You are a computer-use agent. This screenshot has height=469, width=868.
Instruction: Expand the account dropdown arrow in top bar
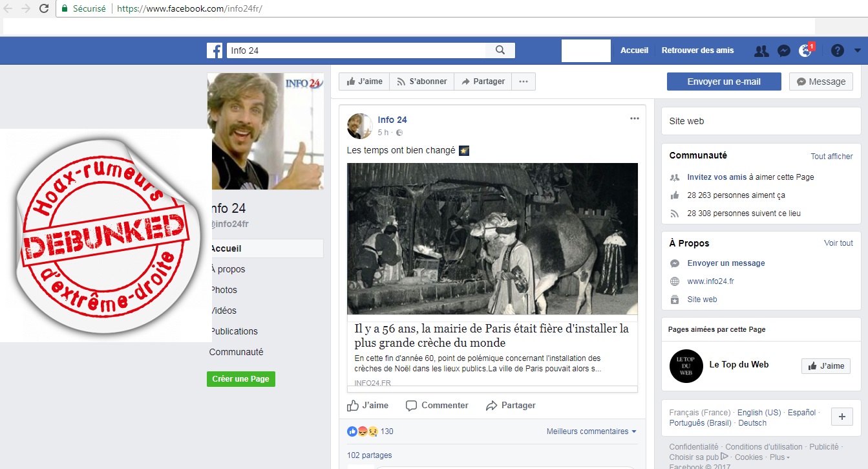858,50
